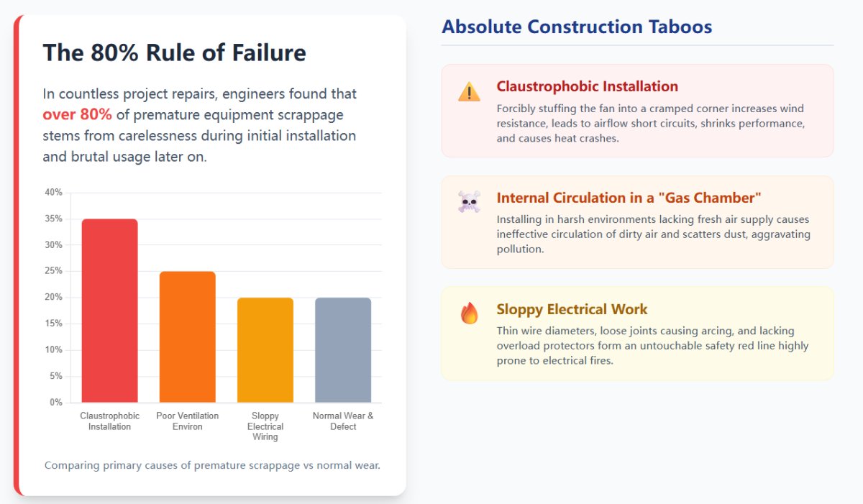Click the red Claustrophobic Installation bar
Viewport: 863px width, 504px height.
[109, 311]
